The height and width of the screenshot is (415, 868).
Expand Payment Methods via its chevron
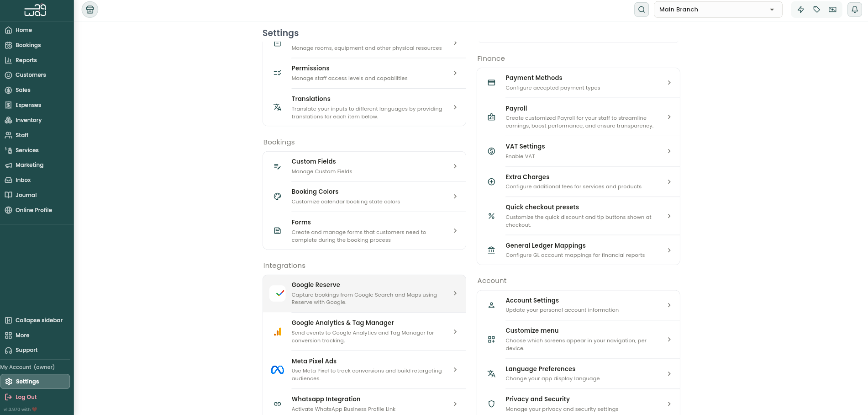click(669, 83)
